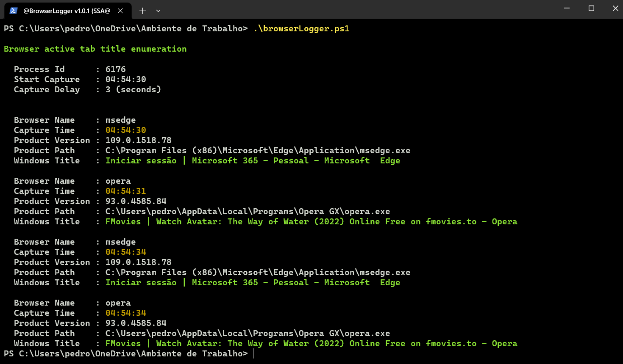The image size is (623, 364).
Task: Close the terminal window
Action: 615,8
